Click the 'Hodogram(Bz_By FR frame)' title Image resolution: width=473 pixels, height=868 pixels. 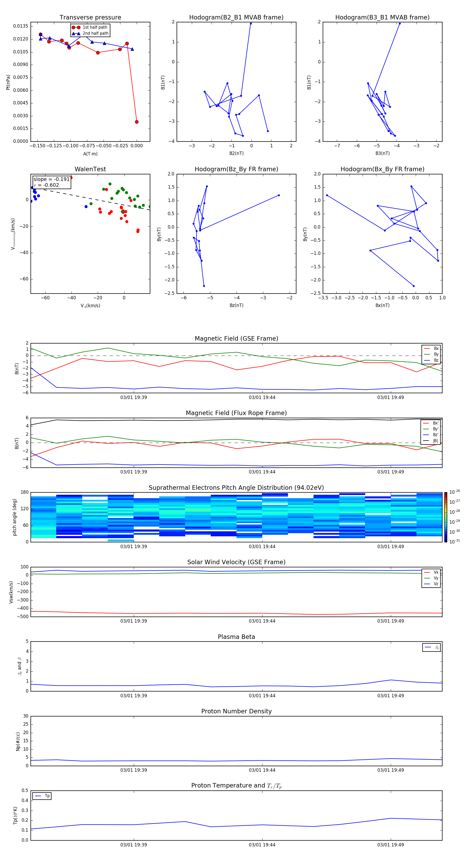coord(236,169)
